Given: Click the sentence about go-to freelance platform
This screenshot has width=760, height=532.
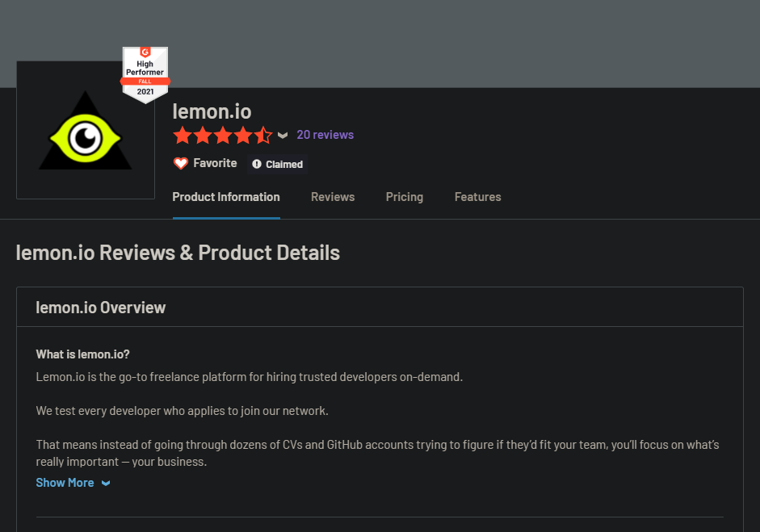Looking at the screenshot, I should [x=249, y=377].
